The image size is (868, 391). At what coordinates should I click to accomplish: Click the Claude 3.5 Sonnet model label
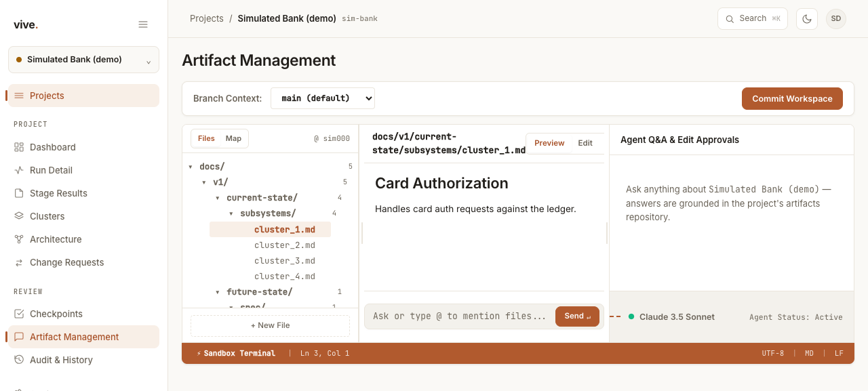point(677,316)
